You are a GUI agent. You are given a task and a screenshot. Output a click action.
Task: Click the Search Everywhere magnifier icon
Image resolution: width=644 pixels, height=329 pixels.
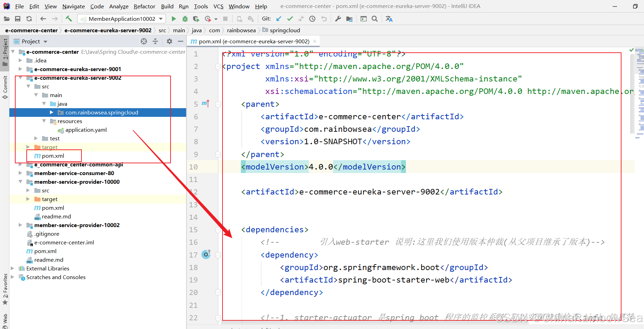375,19
